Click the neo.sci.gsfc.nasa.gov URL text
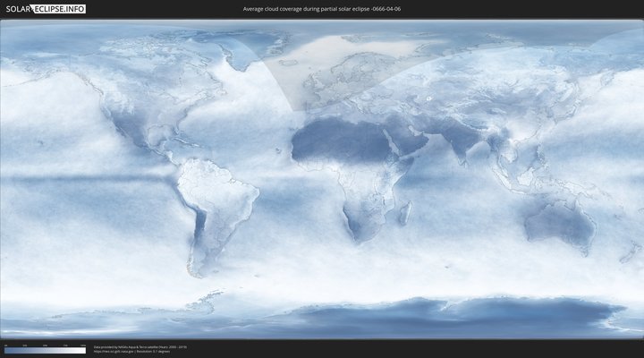The image size is (644, 358). click(x=114, y=352)
